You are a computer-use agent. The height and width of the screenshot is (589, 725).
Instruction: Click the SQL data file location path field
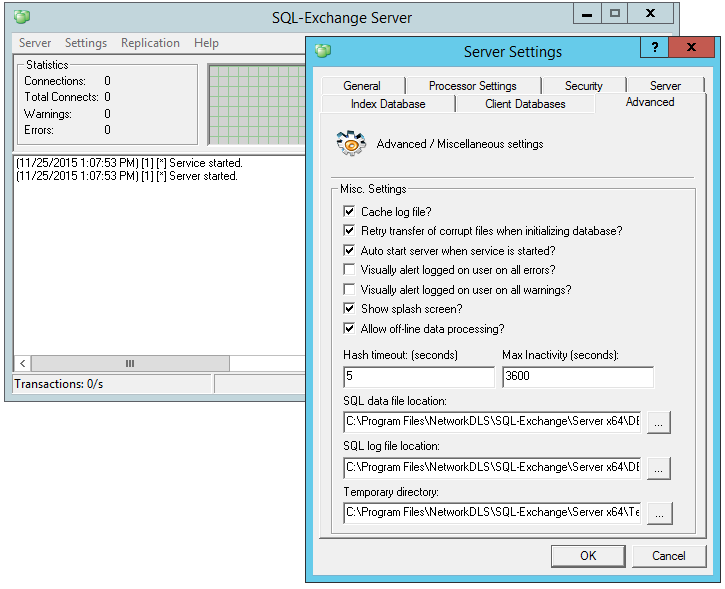tap(492, 422)
